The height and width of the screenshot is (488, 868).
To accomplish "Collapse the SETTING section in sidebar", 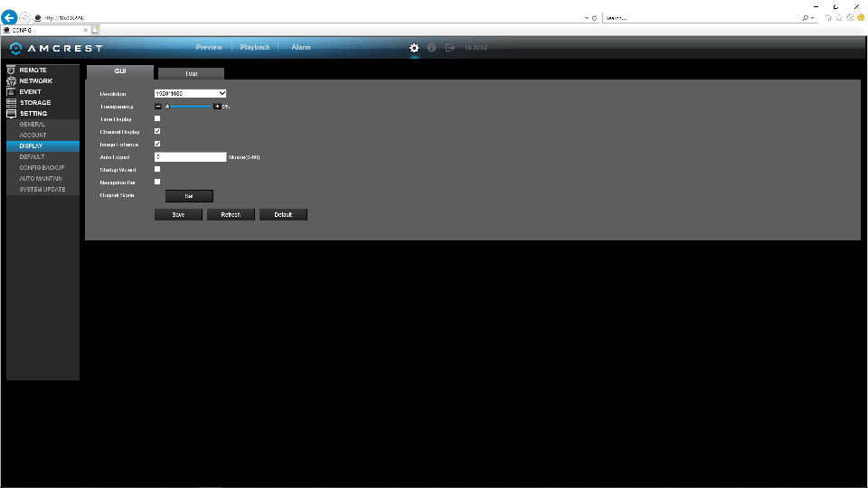I will pyautogui.click(x=42, y=114).
